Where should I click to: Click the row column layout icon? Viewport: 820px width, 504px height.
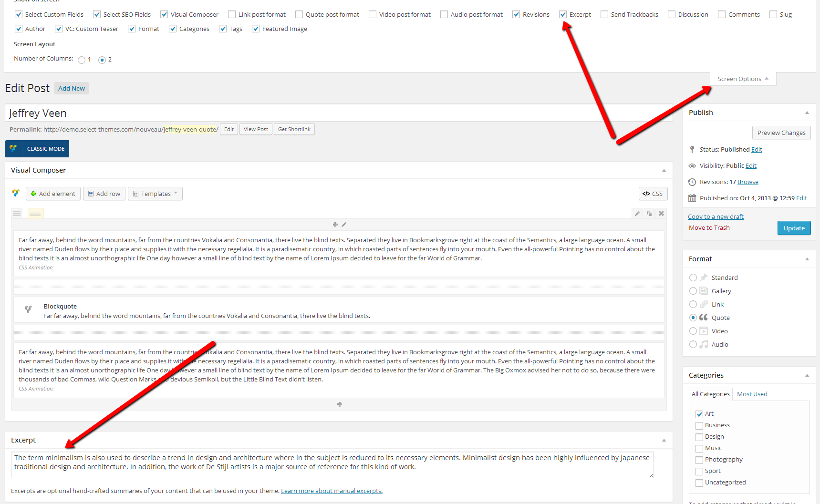click(35, 213)
